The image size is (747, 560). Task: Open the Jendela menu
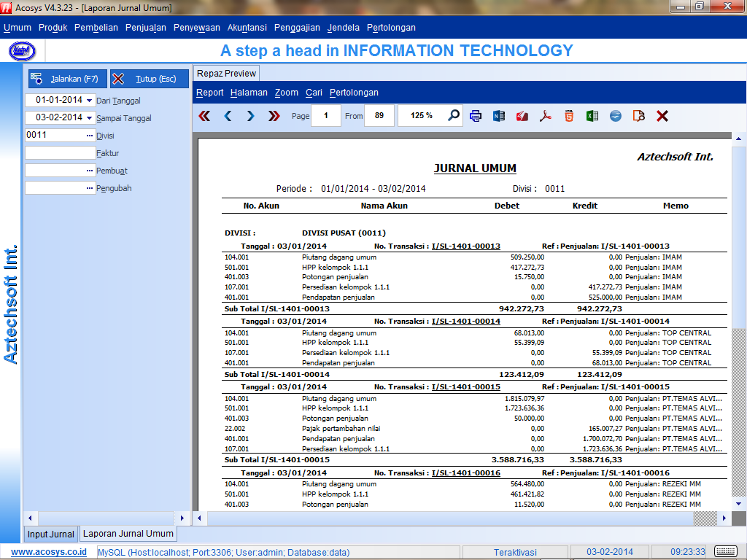(x=343, y=28)
